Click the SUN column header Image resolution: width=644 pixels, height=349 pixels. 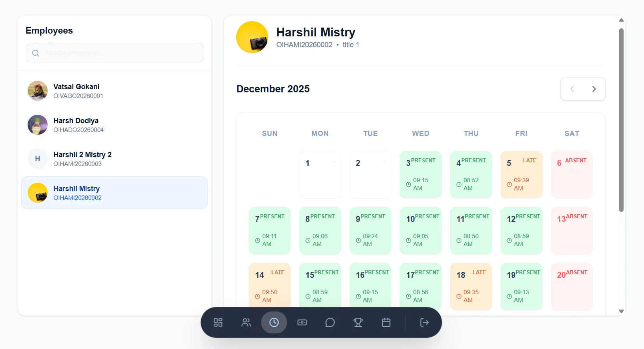tap(270, 134)
